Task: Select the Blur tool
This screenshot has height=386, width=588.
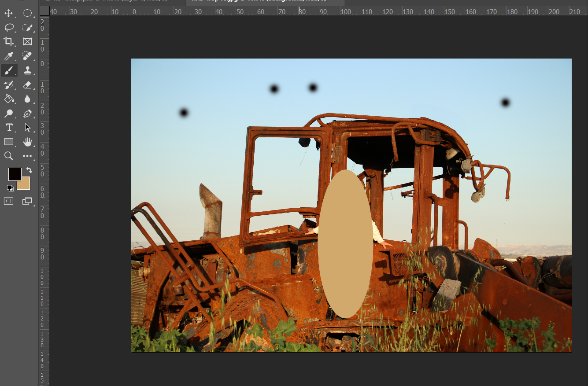Action: (x=27, y=99)
